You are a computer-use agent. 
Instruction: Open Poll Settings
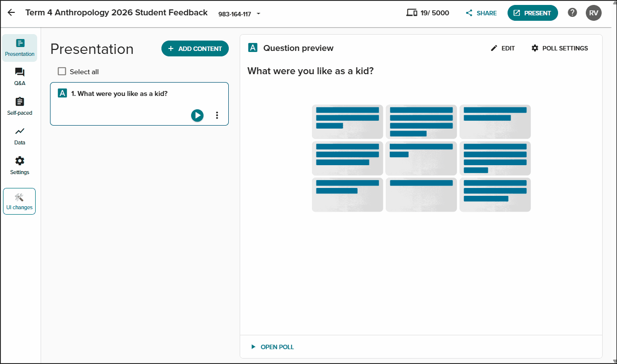[560, 48]
